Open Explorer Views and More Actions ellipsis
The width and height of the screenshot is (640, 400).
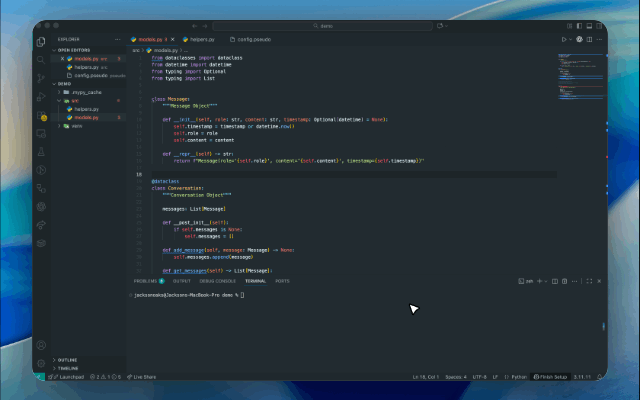pos(118,40)
